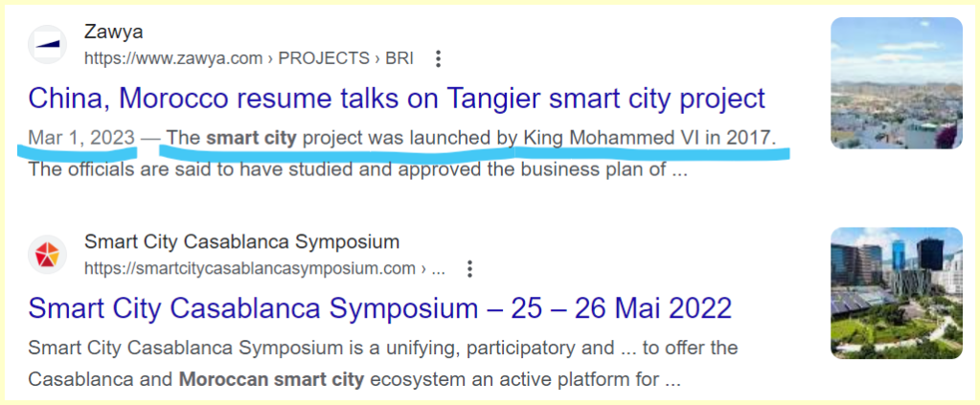This screenshot has width=980, height=405.
Task: Click bold 'smart city' in Zawya snippet
Action: pos(251,138)
